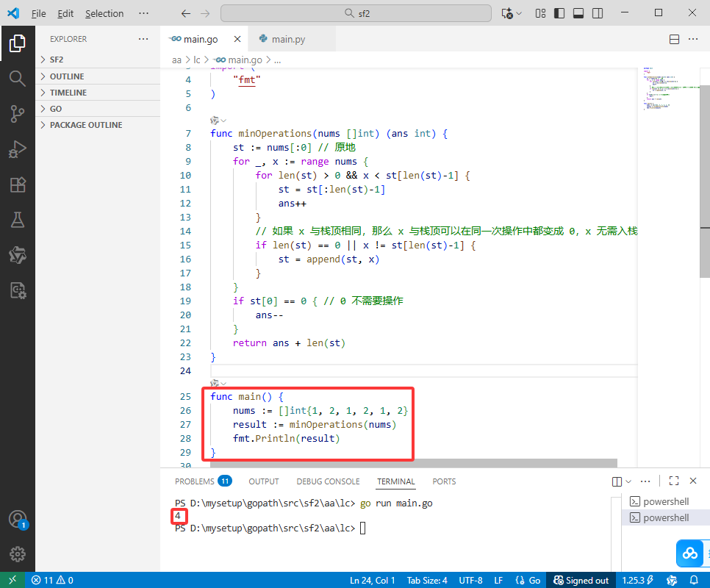
Task: Expand the PACKAGE OUTLINE section
Action: (98, 125)
